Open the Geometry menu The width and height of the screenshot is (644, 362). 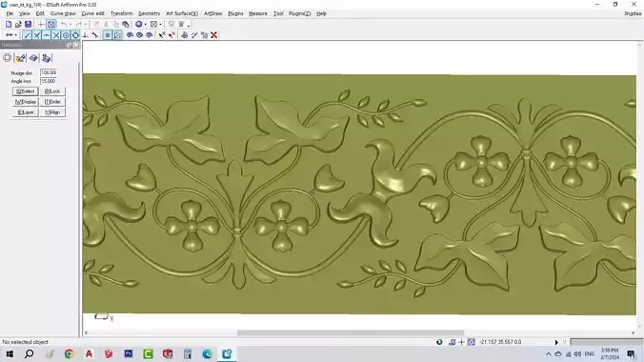(x=149, y=13)
